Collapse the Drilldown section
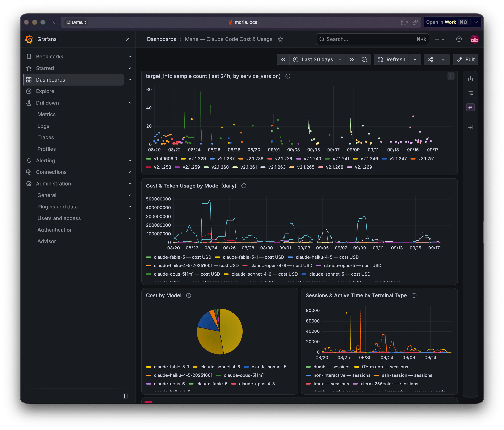Screen dimensions: 504x430 tap(130, 103)
